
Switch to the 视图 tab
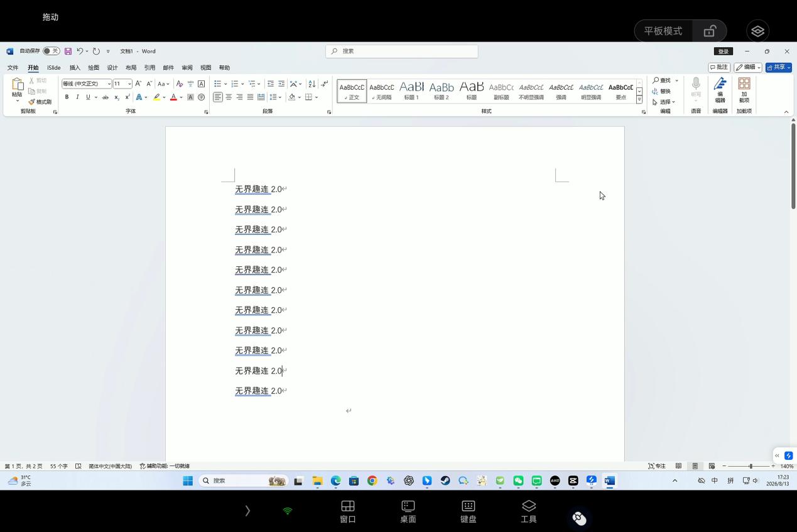[x=206, y=68]
